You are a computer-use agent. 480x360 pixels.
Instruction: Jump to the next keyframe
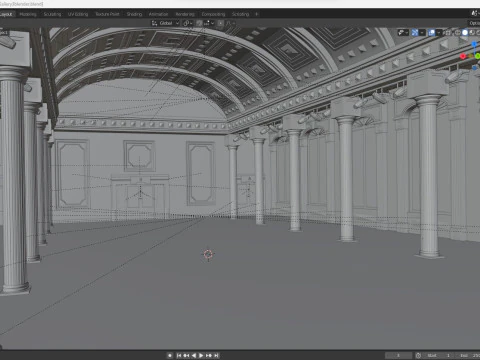coord(209,355)
